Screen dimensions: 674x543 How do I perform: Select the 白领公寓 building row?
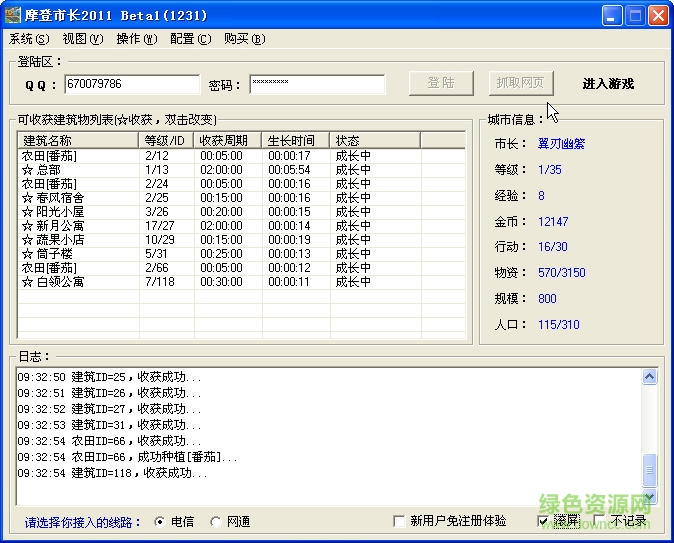(x=60, y=282)
